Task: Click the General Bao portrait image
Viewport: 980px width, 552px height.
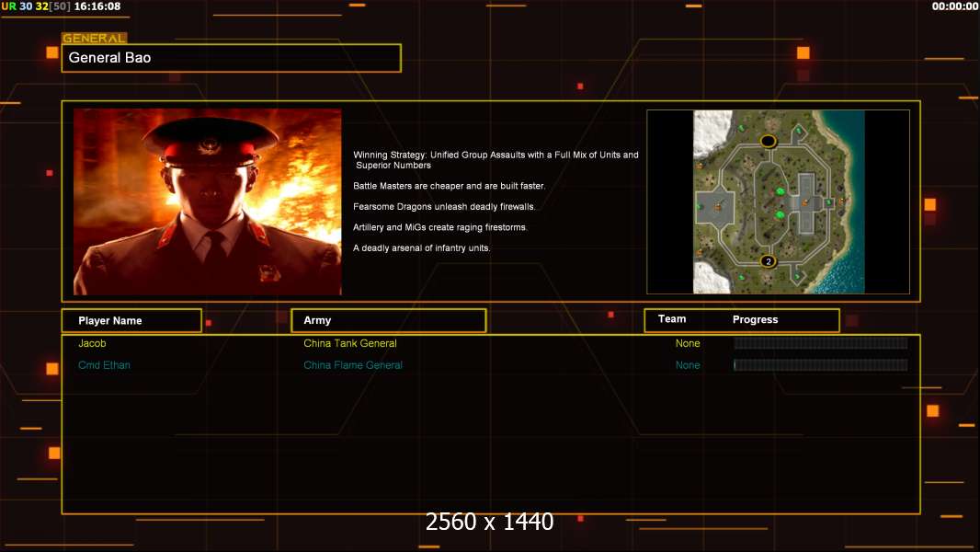Action: (x=208, y=201)
